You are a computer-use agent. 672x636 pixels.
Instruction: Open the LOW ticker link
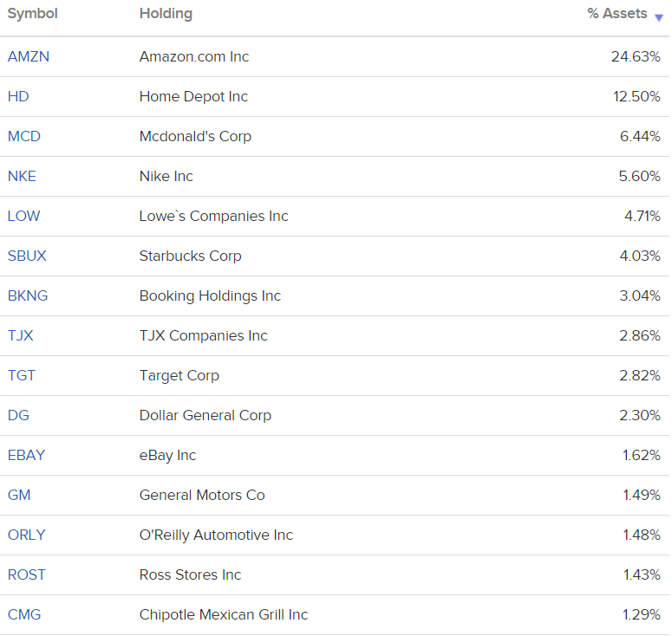point(24,216)
